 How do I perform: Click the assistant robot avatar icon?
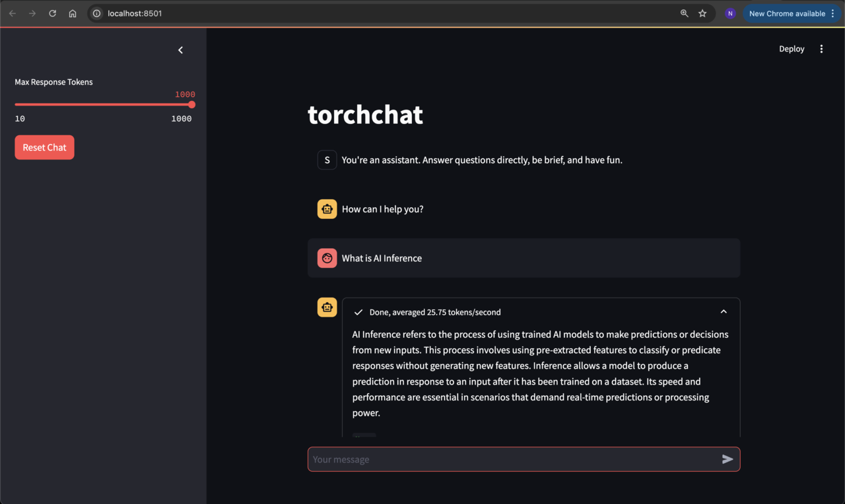tap(327, 208)
